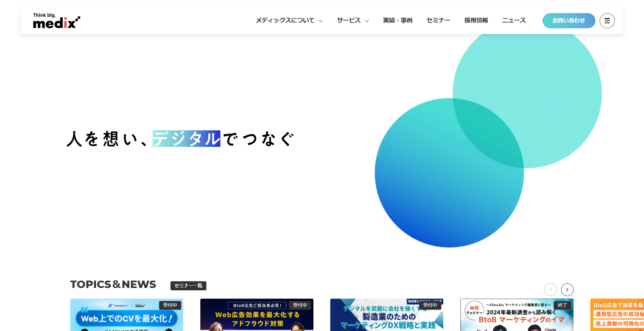
Task: Click the お問い合わせ contact button
Action: (568, 20)
